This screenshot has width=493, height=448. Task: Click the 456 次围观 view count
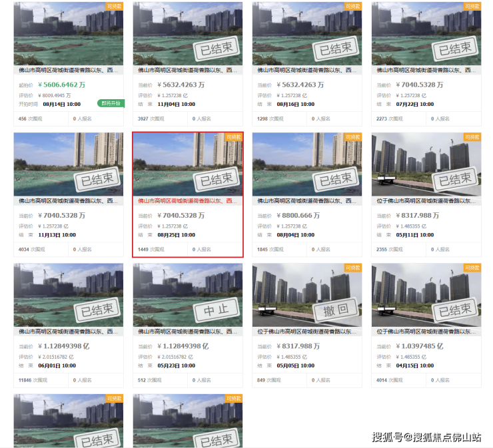coord(30,118)
